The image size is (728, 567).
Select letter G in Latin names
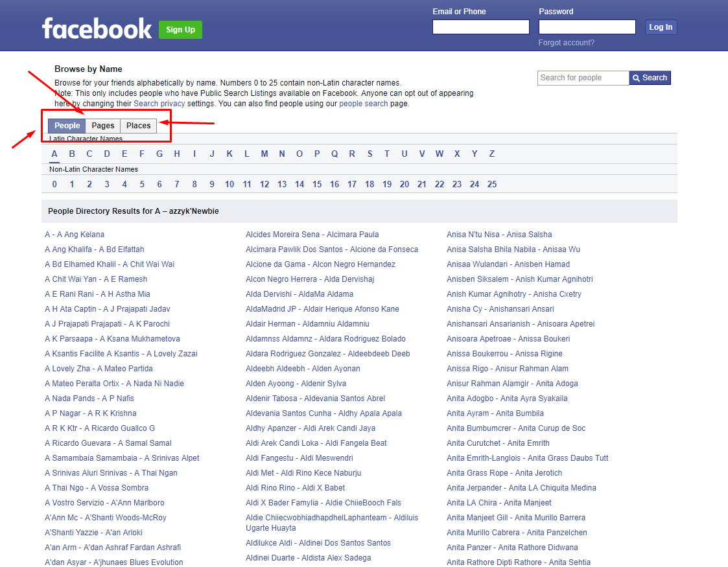point(159,154)
